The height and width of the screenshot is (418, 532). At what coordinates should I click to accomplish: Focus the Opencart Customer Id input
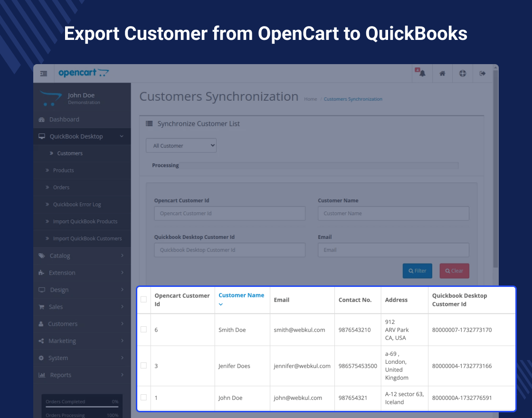click(230, 213)
